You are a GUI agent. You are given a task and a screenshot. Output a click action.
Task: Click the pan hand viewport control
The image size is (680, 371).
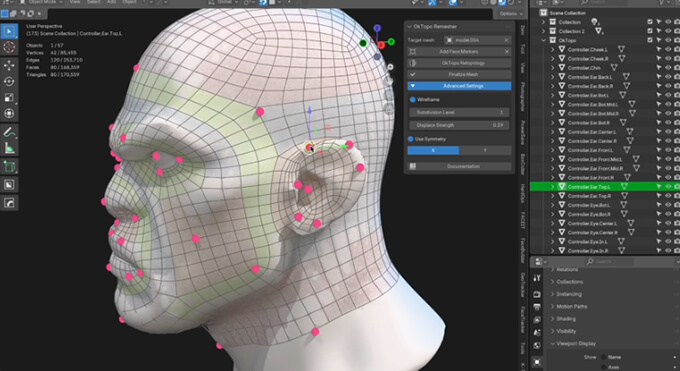[389, 81]
